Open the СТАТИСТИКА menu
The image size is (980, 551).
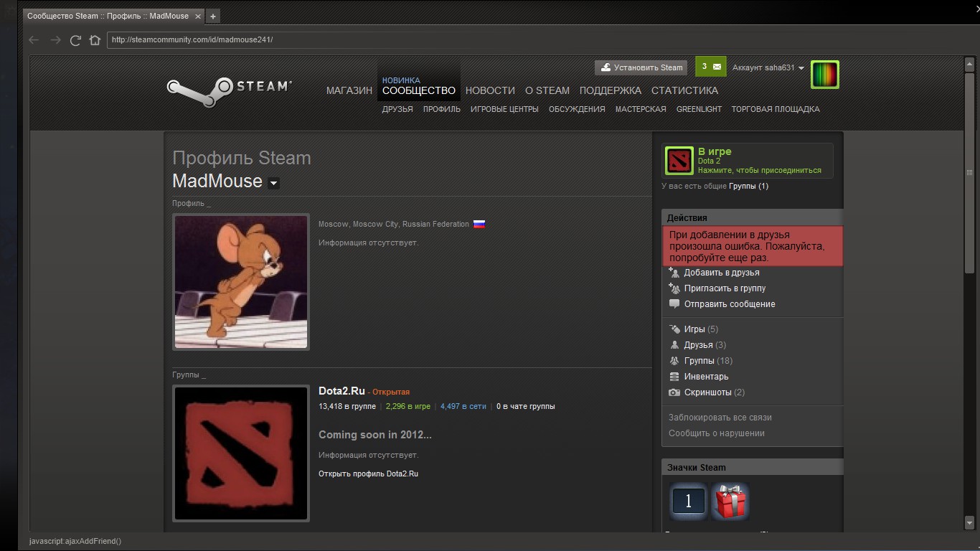684,90
